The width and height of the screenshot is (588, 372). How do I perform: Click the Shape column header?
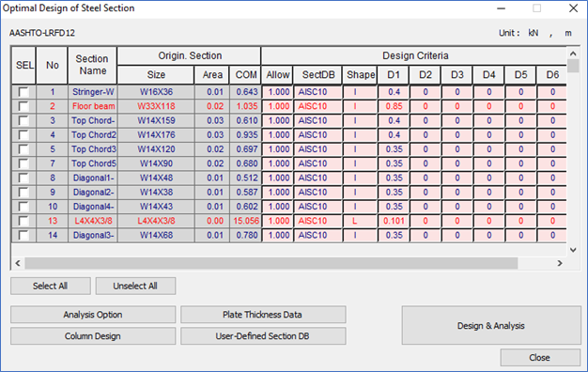coord(361,75)
